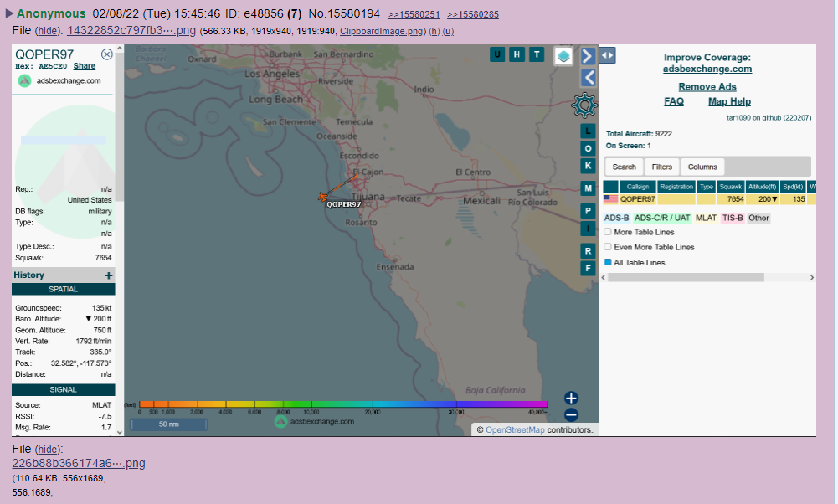
Task: Click the table horizontal scrollbar
Action: click(x=686, y=277)
